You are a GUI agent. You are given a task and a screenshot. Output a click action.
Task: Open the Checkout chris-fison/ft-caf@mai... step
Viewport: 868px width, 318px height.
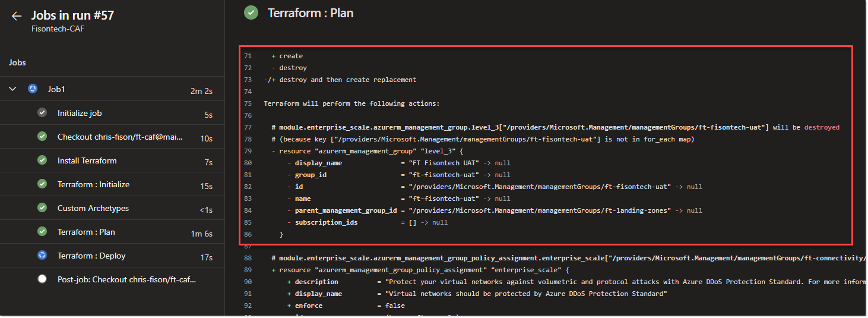coord(112,137)
